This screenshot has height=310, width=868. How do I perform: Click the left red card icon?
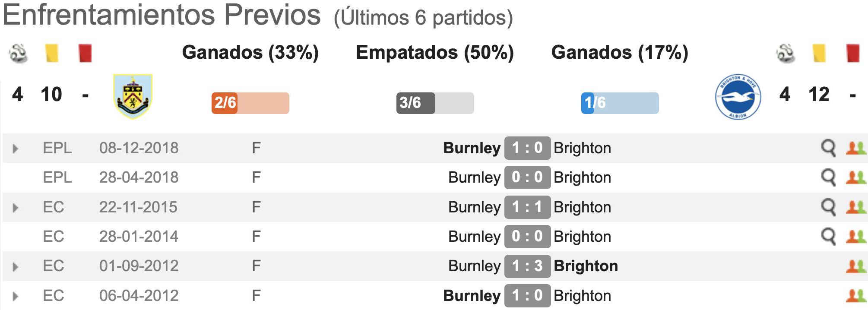coord(85,53)
